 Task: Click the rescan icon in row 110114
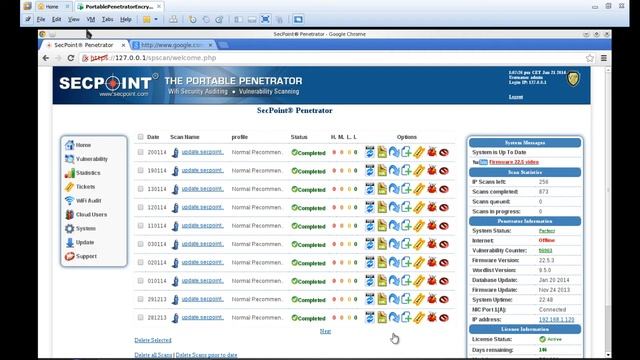(369, 225)
